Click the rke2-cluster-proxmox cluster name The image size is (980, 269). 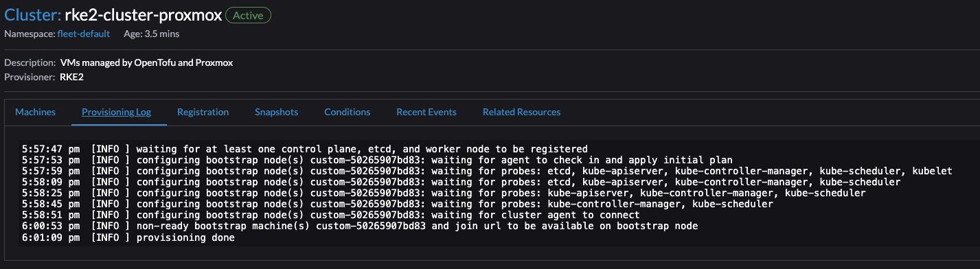pyautogui.click(x=143, y=14)
